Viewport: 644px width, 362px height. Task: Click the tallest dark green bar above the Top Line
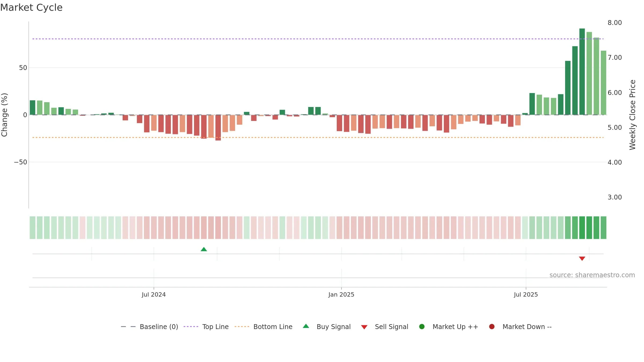click(582, 72)
